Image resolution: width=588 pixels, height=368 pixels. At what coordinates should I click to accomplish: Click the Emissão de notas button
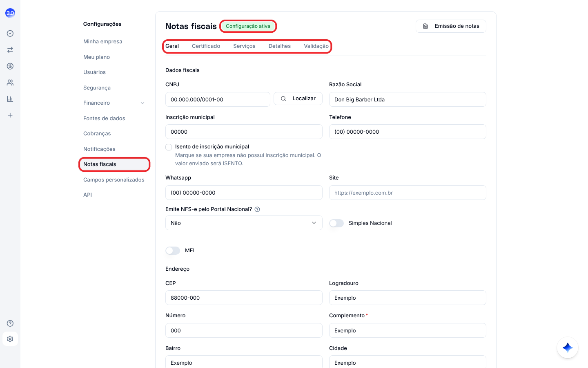tap(451, 26)
